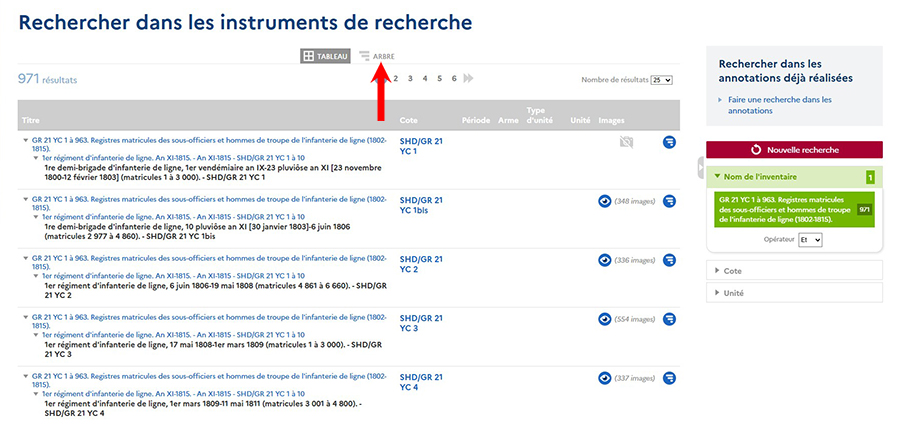Click the round blue icon in the YC 4 row
Viewport: 900px width, 424px height.
670,378
